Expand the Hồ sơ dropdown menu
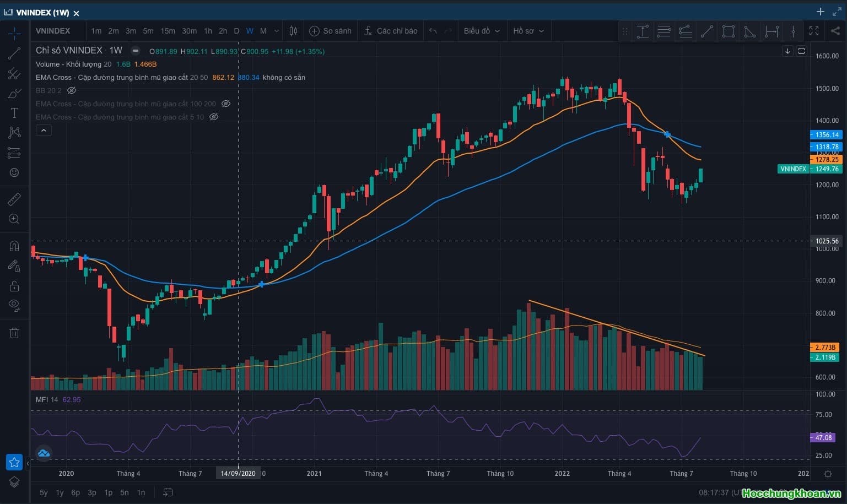 (528, 31)
